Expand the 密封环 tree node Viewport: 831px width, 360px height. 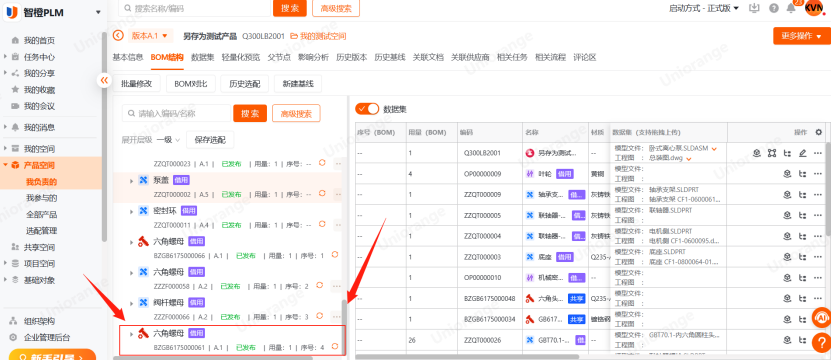tap(131, 211)
